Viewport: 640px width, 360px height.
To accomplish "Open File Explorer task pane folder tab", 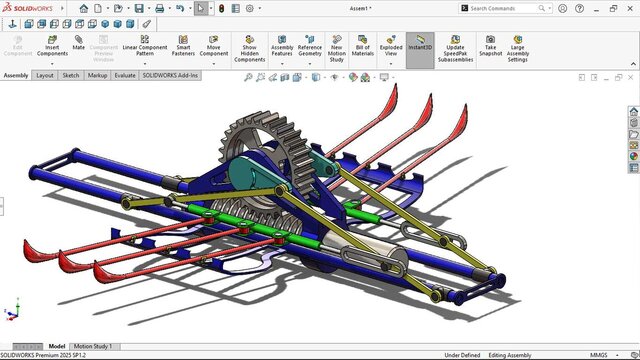I will point(634,134).
